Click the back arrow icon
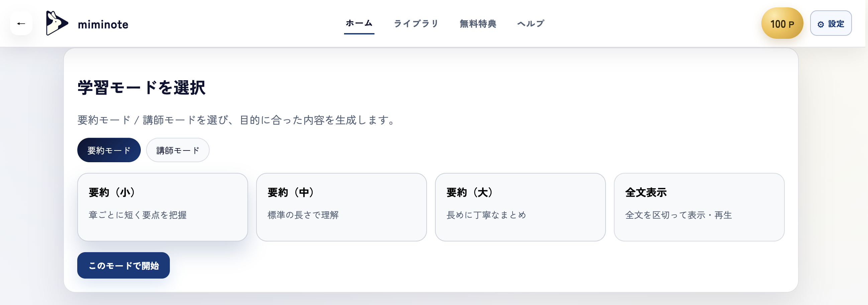This screenshot has width=868, height=305. [21, 23]
